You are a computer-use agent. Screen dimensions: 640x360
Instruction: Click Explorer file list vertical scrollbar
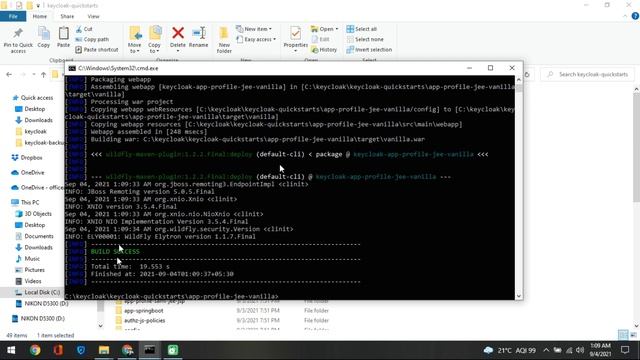point(636,147)
